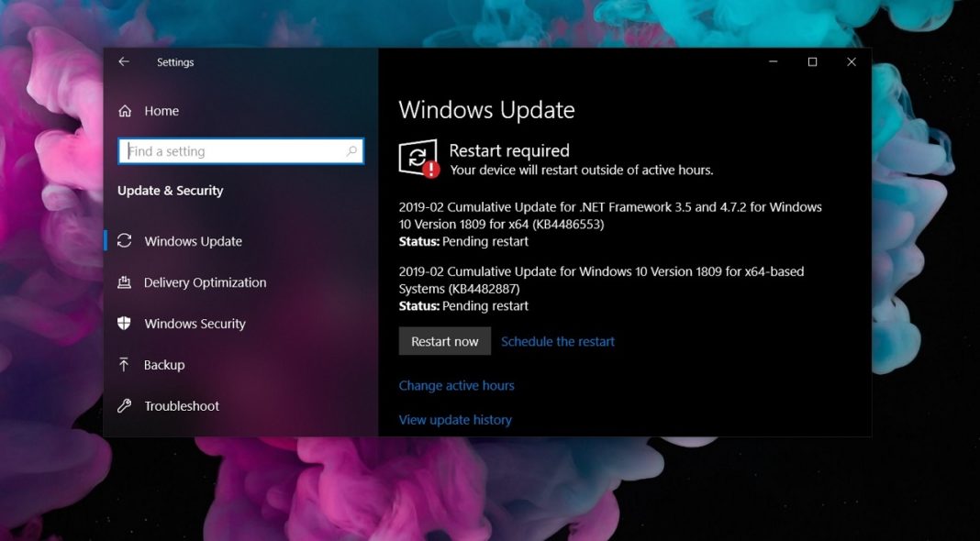The height and width of the screenshot is (541, 980).
Task: Select Windows Update in the sidebar
Action: click(193, 240)
